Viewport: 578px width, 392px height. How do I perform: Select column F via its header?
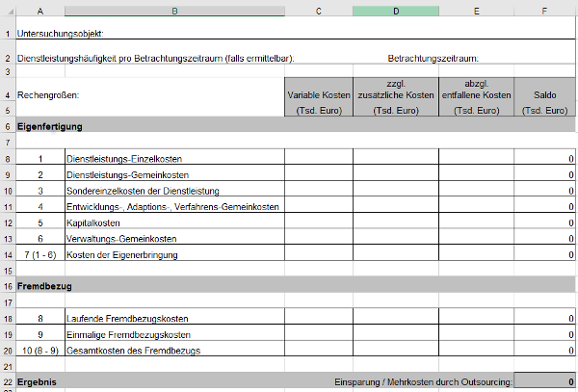click(545, 11)
